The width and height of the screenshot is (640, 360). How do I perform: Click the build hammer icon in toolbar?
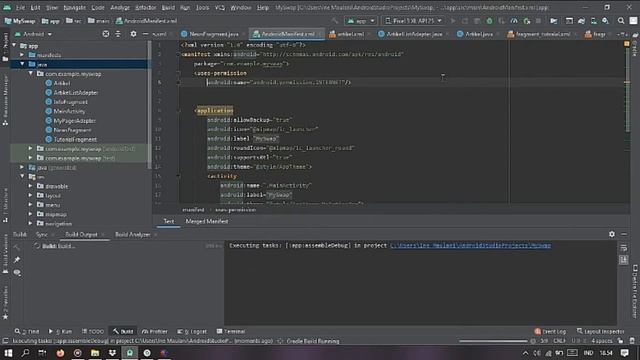[x=335, y=21]
